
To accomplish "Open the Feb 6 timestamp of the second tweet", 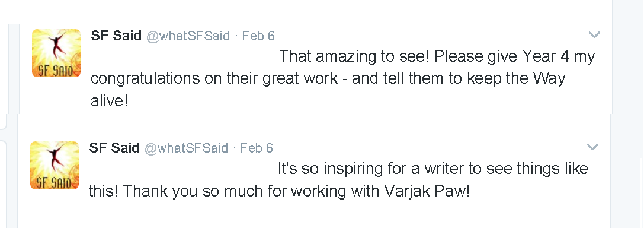I will pyautogui.click(x=257, y=148).
